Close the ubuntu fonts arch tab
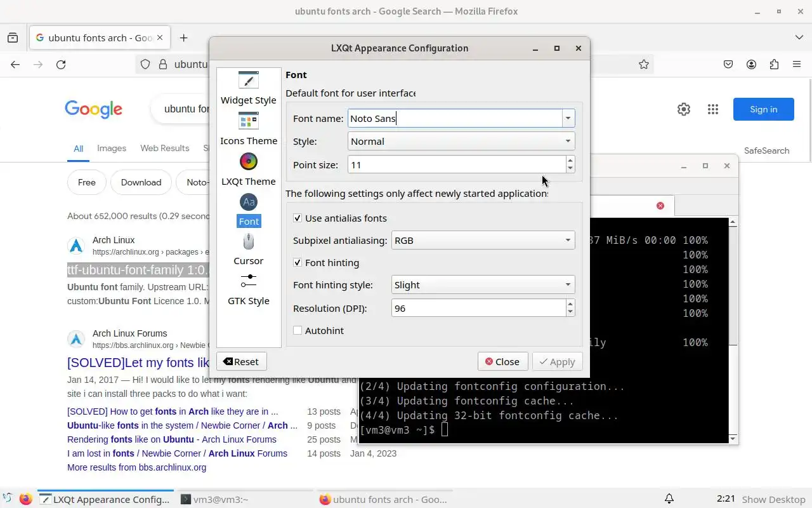 160,37
